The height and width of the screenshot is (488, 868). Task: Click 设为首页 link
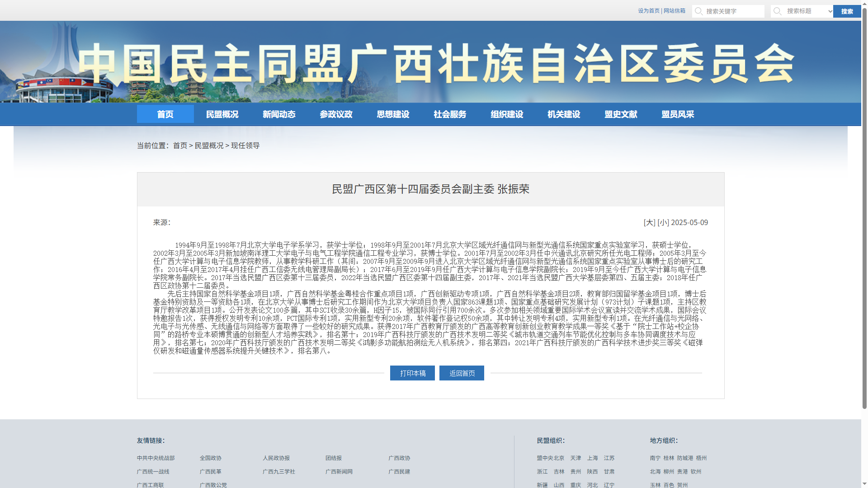point(649,11)
